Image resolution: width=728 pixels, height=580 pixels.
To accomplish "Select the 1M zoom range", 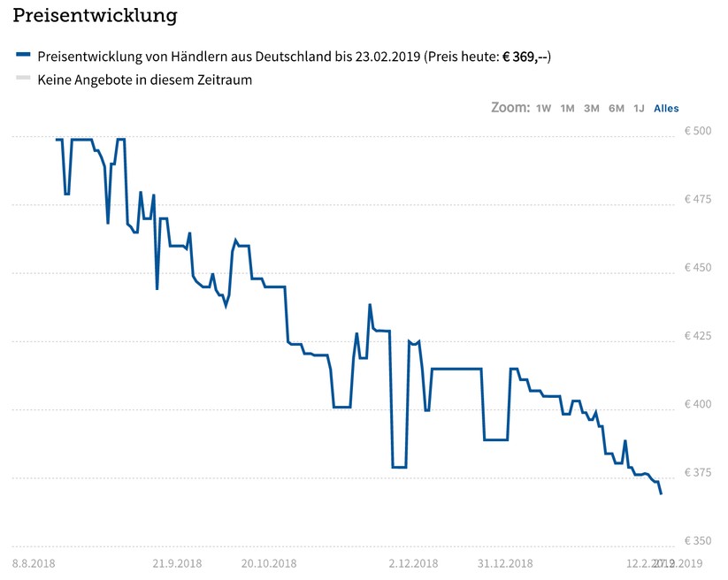I will click(566, 108).
